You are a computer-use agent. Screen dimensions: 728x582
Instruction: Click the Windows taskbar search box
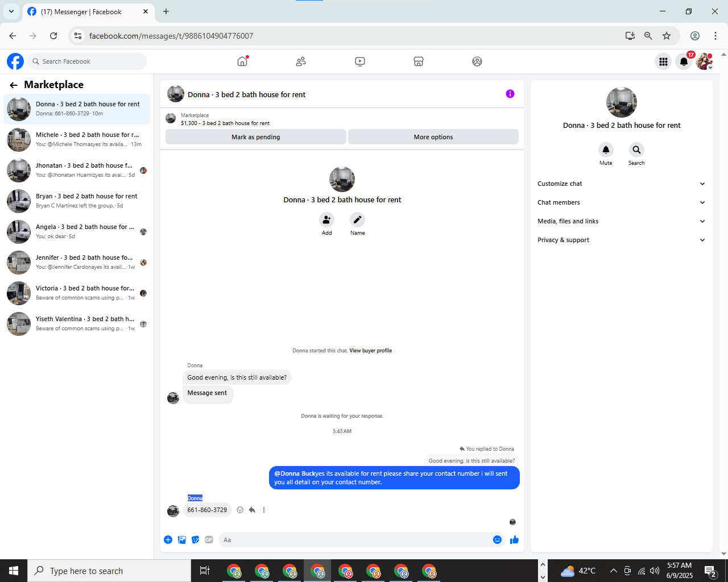pos(109,571)
